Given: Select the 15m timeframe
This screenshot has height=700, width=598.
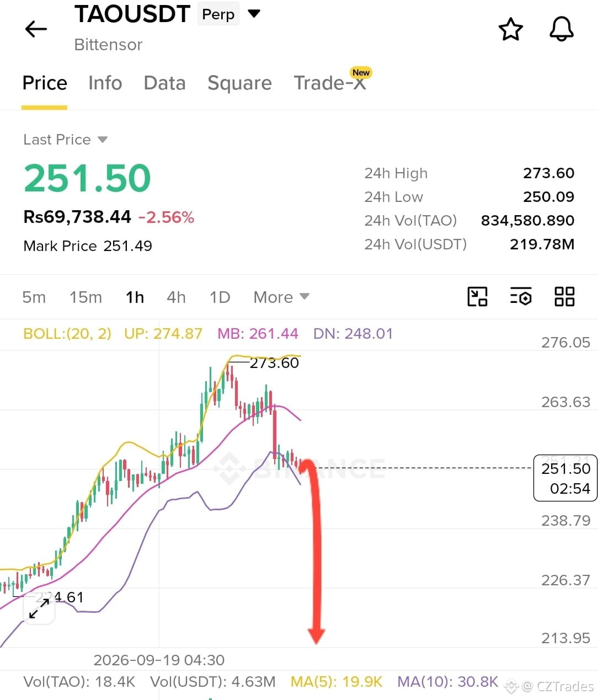Looking at the screenshot, I should pos(86,297).
